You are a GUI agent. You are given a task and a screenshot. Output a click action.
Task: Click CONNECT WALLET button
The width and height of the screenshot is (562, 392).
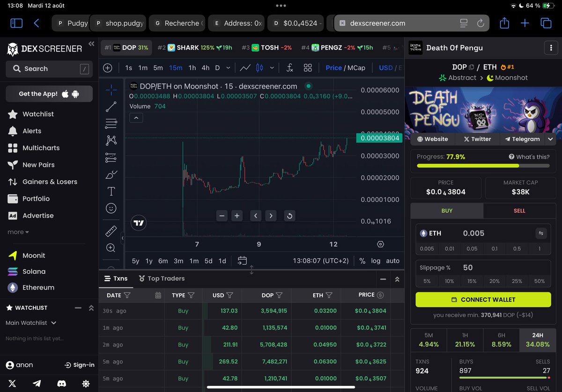(483, 299)
